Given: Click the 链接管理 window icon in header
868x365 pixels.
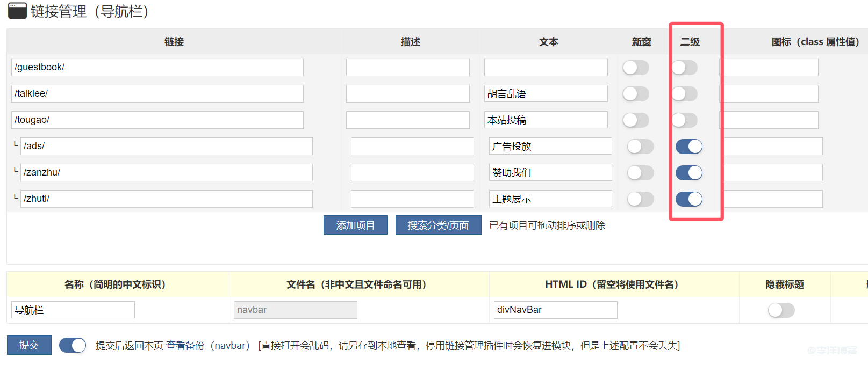Looking at the screenshot, I should coord(17,11).
